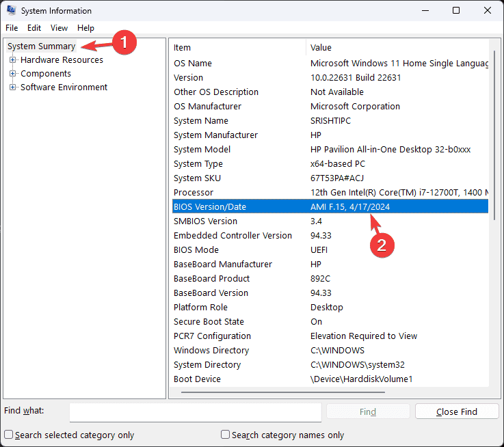This screenshot has height=447, width=504.
Task: Select the Software Environment tree item
Action: (64, 87)
